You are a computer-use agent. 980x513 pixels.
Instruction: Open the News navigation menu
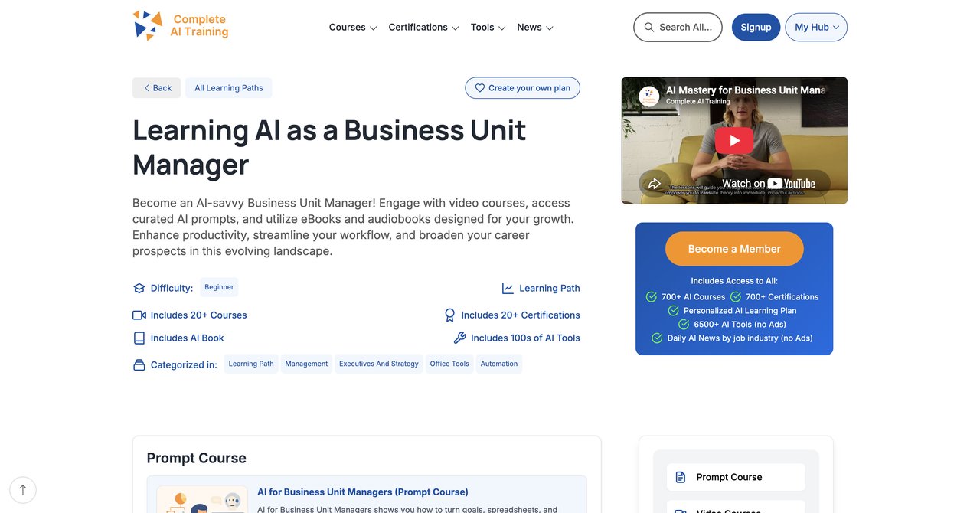coord(535,27)
